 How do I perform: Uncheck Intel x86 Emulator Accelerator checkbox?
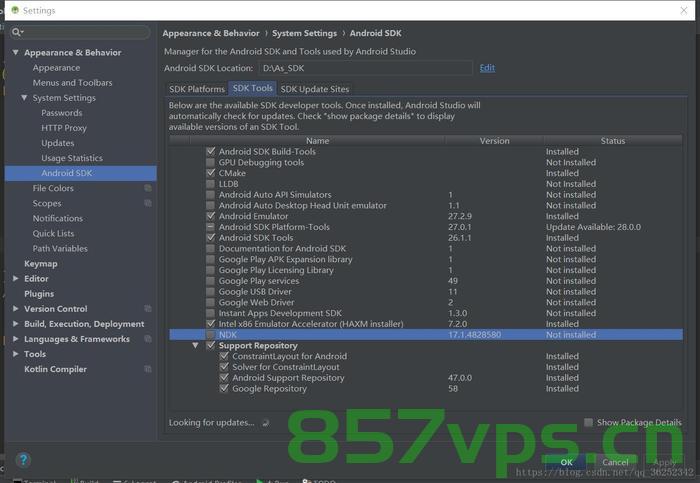211,324
